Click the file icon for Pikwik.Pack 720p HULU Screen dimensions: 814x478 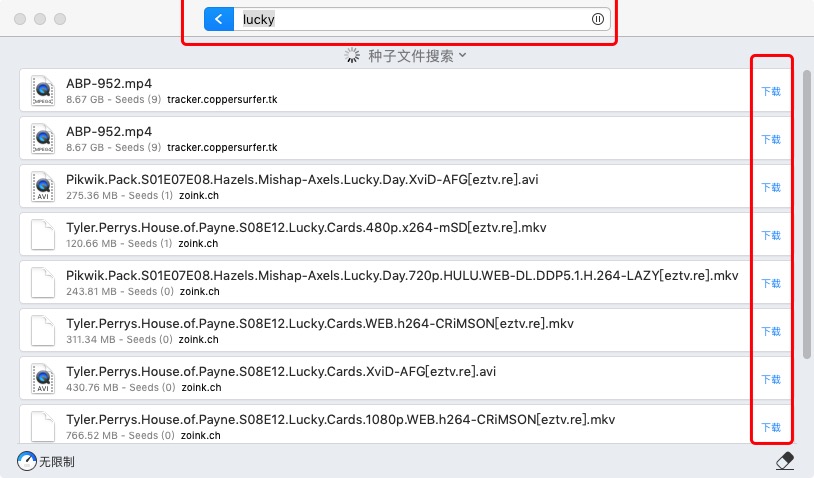(43, 282)
